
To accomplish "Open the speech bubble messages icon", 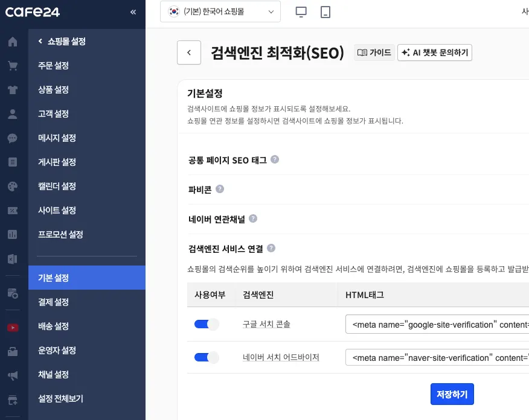I will click(13, 138).
